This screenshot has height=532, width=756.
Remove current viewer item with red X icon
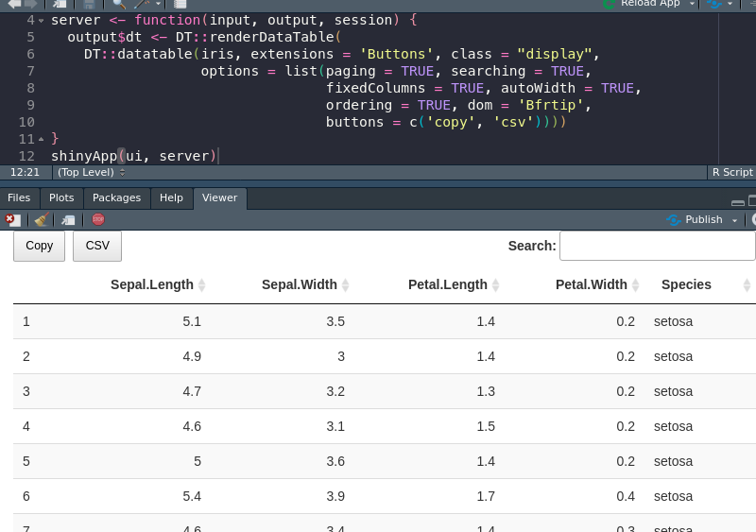12,219
